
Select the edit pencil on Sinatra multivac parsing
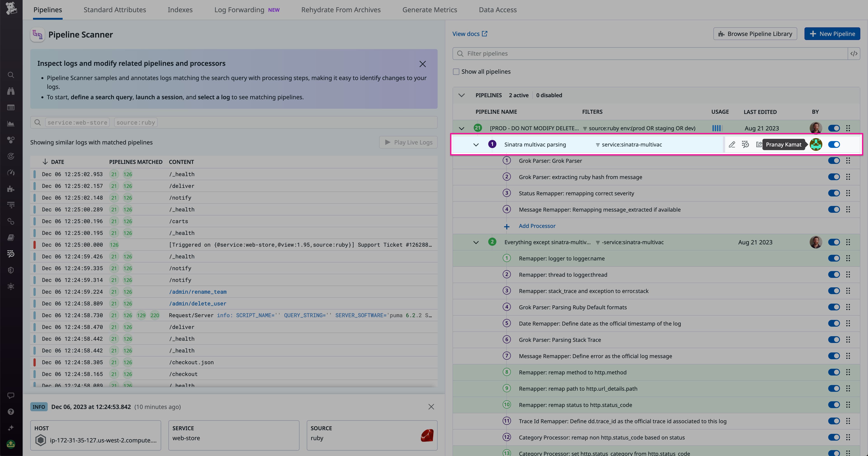click(732, 144)
